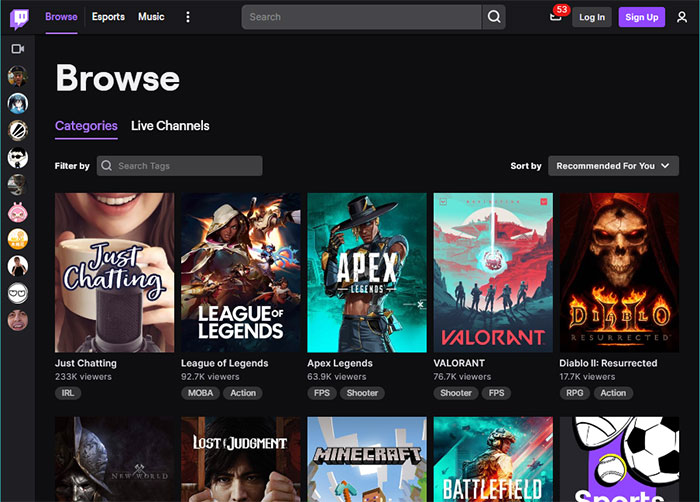Open the Esports navigation item
This screenshot has height=502, width=700.
108,17
